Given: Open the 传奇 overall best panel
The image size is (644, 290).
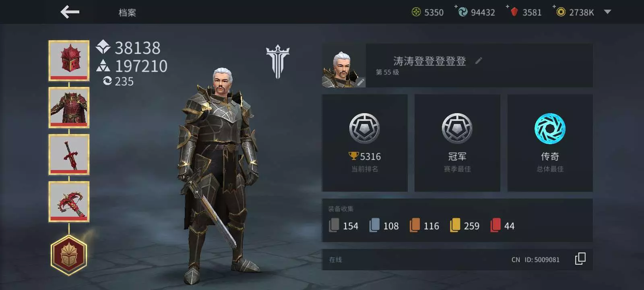Looking at the screenshot, I should 550,143.
